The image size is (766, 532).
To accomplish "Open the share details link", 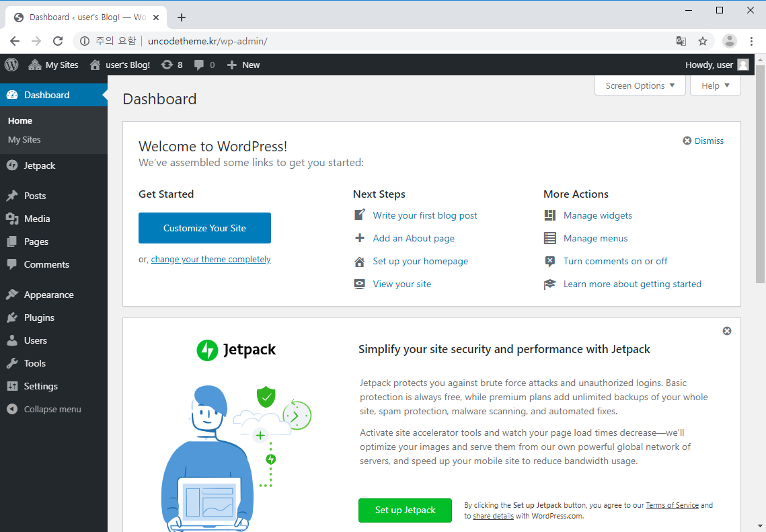I will pos(493,516).
